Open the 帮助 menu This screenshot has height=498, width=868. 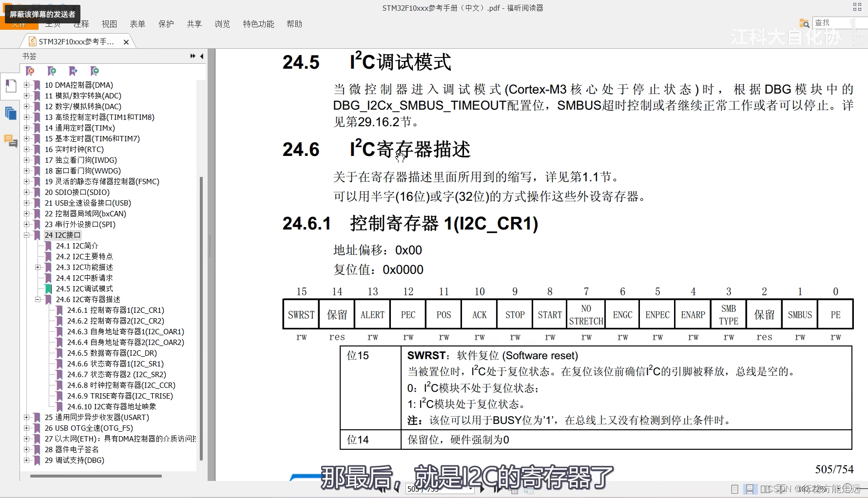click(x=294, y=24)
